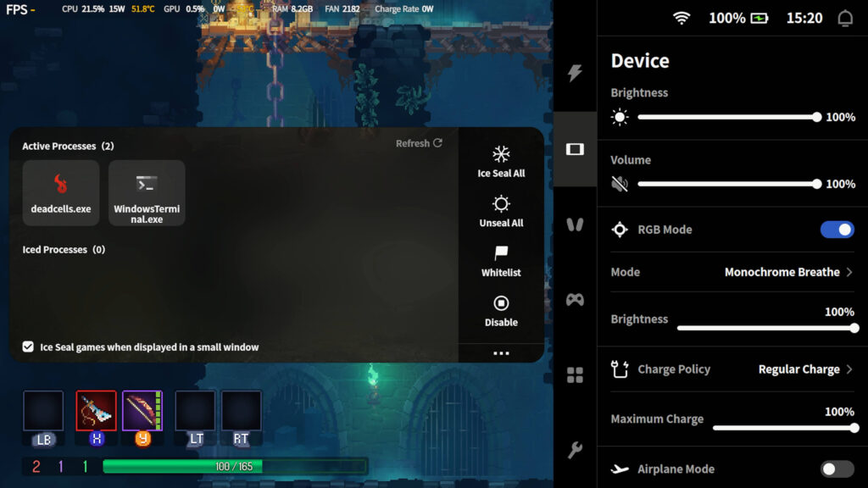Open the gamepad controller sidebar tab

click(x=575, y=300)
